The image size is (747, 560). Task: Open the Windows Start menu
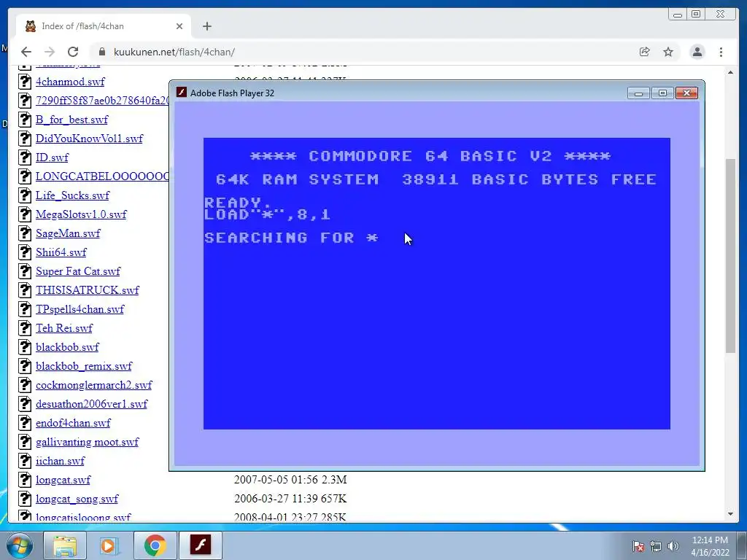tap(19, 545)
